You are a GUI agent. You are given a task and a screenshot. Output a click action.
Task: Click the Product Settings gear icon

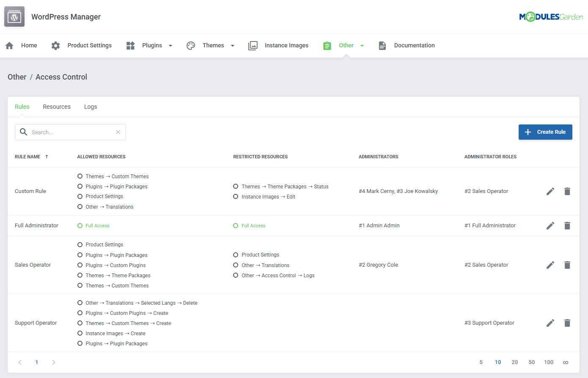(x=55, y=45)
